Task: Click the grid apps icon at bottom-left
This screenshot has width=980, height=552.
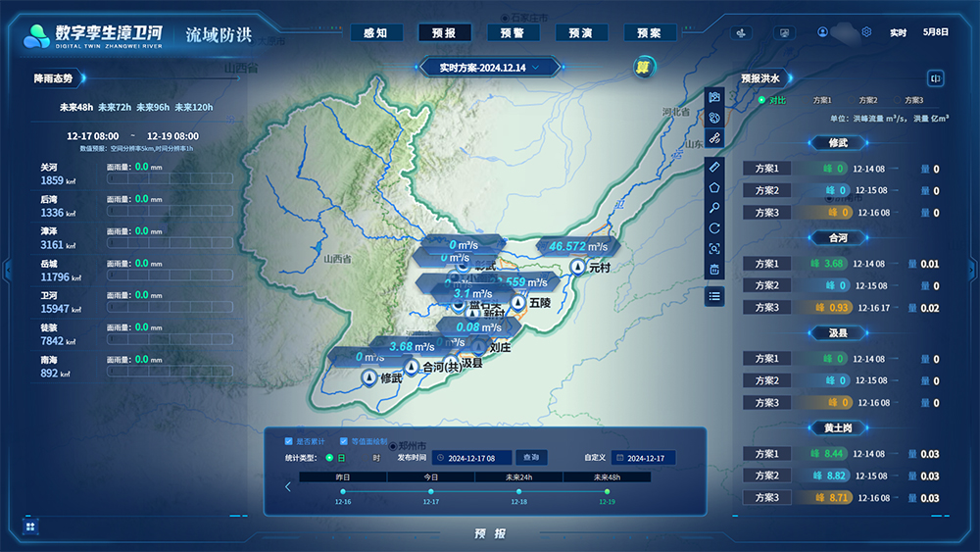Action: click(30, 527)
